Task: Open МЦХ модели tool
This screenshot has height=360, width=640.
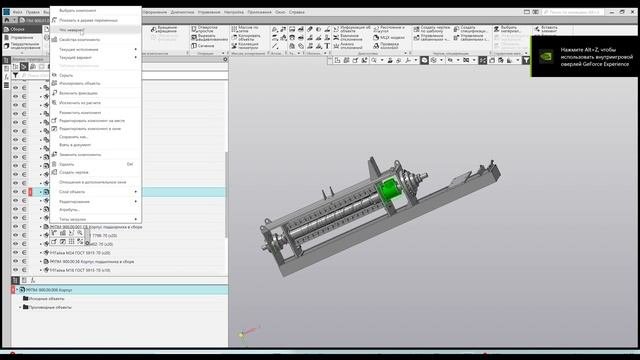Action: coord(389,38)
